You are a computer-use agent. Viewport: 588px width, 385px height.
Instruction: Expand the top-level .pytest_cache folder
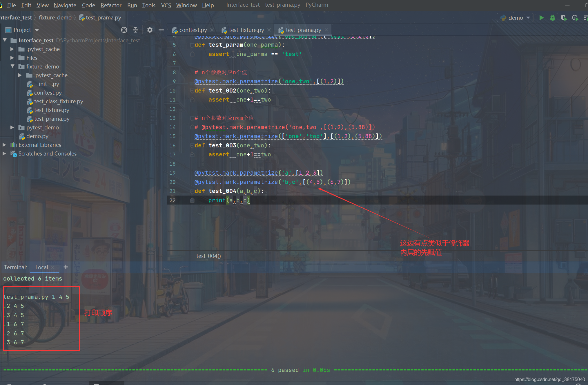(12, 49)
